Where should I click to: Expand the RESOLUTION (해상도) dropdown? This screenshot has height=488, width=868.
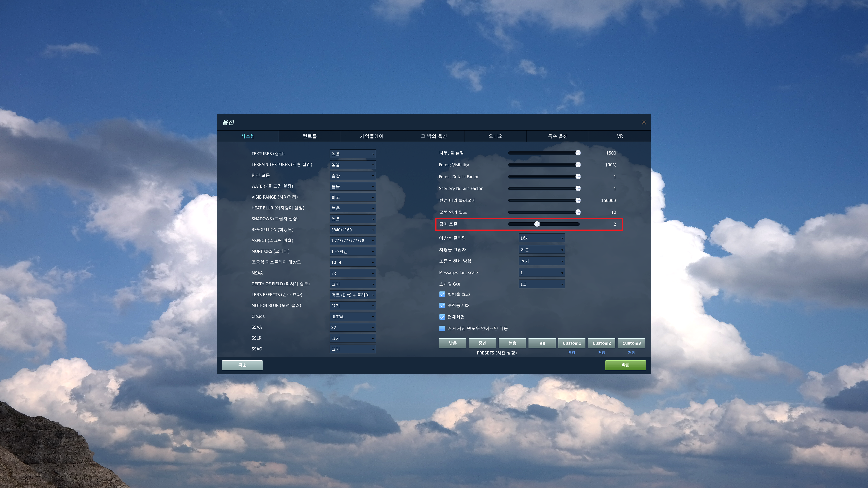click(352, 230)
